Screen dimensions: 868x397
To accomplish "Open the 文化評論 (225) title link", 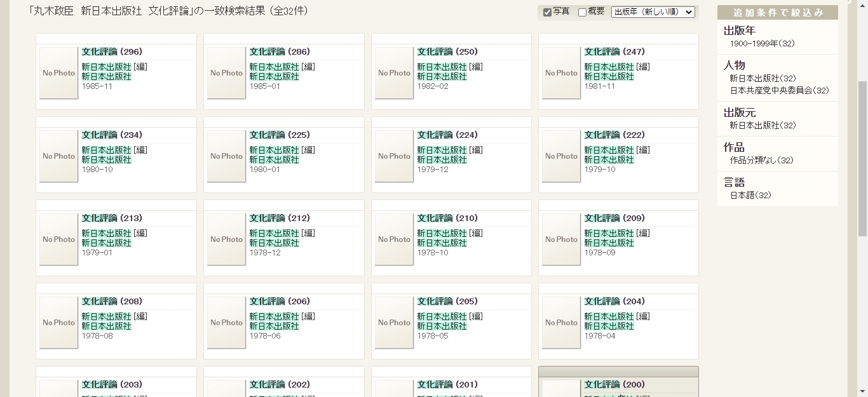I will 280,135.
